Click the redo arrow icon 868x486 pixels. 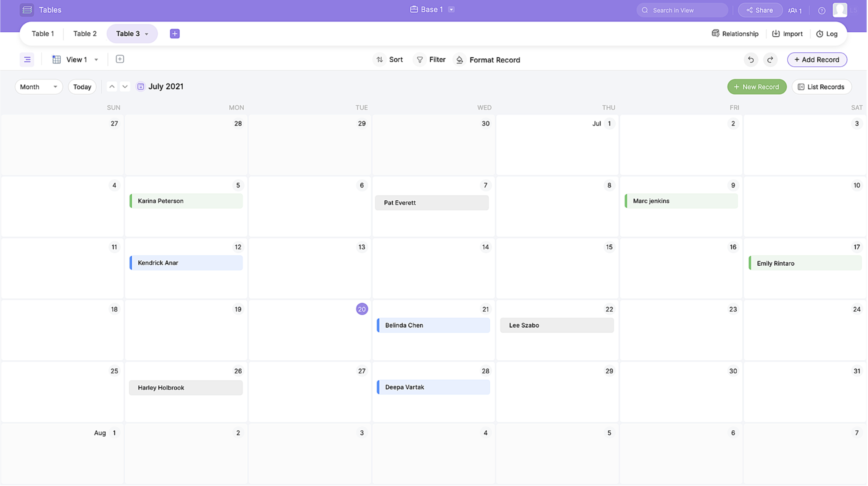(770, 59)
